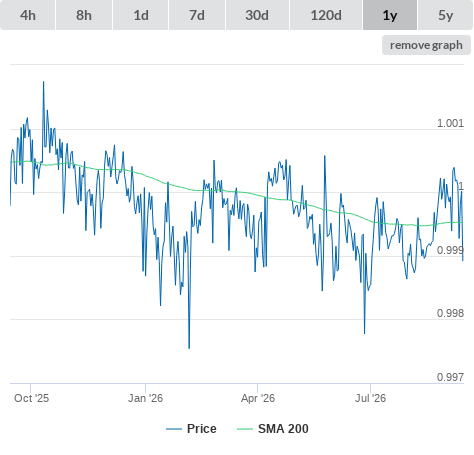Click the 0.998 y-axis label
Viewport: 474px width, 455px height.
450,313
